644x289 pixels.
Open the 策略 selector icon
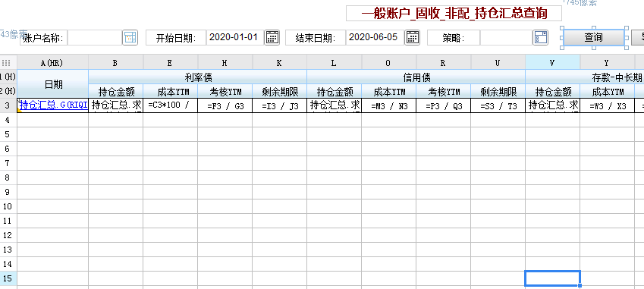(x=541, y=38)
